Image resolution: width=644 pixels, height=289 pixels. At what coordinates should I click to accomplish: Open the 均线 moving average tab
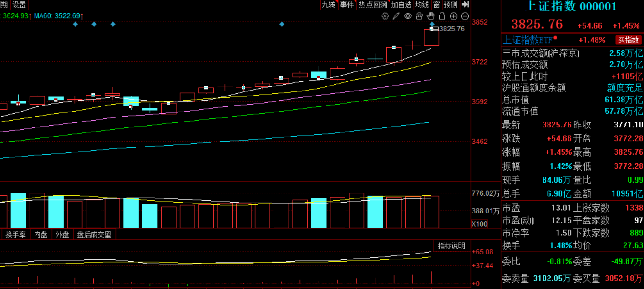tap(422, 5)
